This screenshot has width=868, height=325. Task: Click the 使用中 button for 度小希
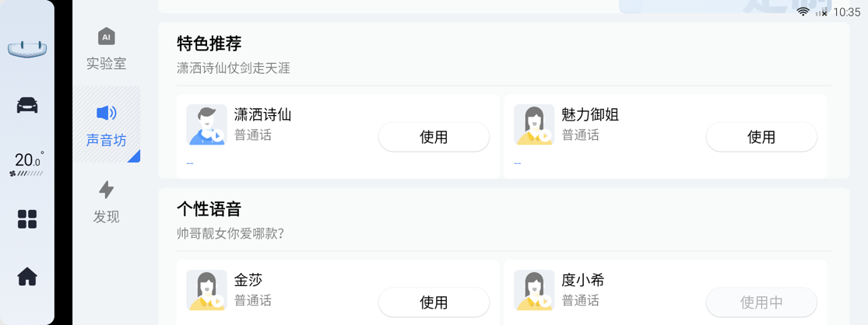point(761,302)
